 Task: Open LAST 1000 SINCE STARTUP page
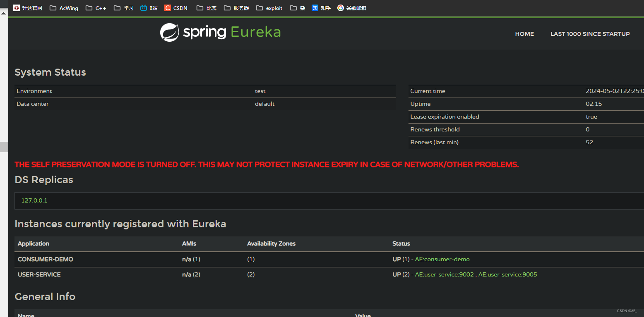tap(590, 34)
